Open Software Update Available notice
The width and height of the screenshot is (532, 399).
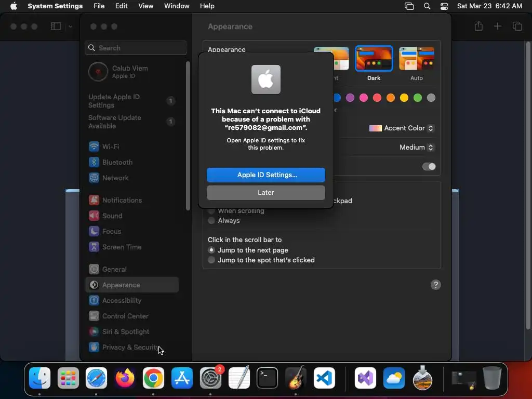pos(132,122)
